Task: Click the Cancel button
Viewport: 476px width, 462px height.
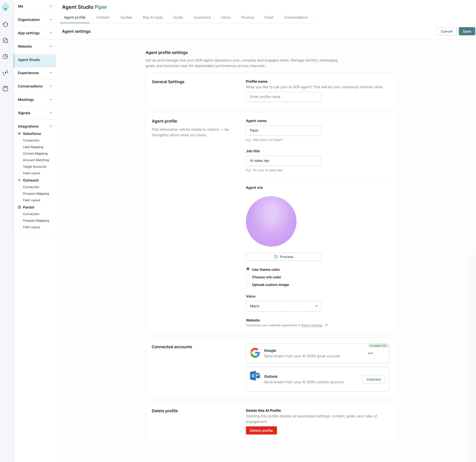Action: (x=446, y=31)
